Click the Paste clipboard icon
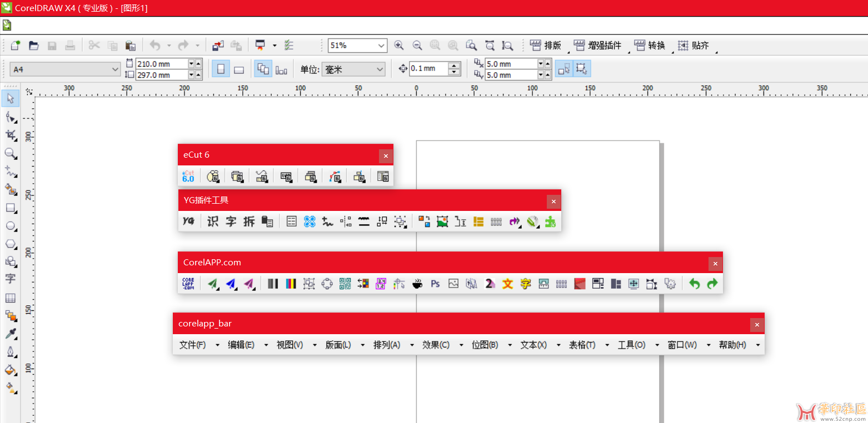The width and height of the screenshot is (868, 423). click(131, 46)
